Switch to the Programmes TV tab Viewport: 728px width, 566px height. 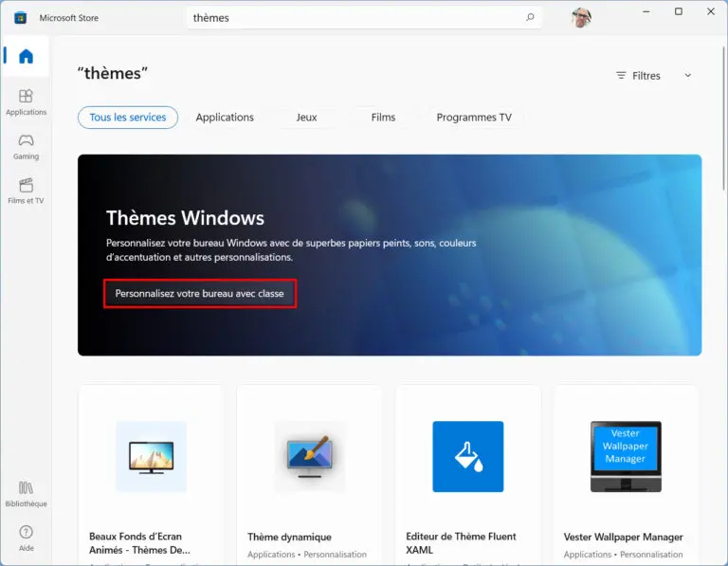474,118
